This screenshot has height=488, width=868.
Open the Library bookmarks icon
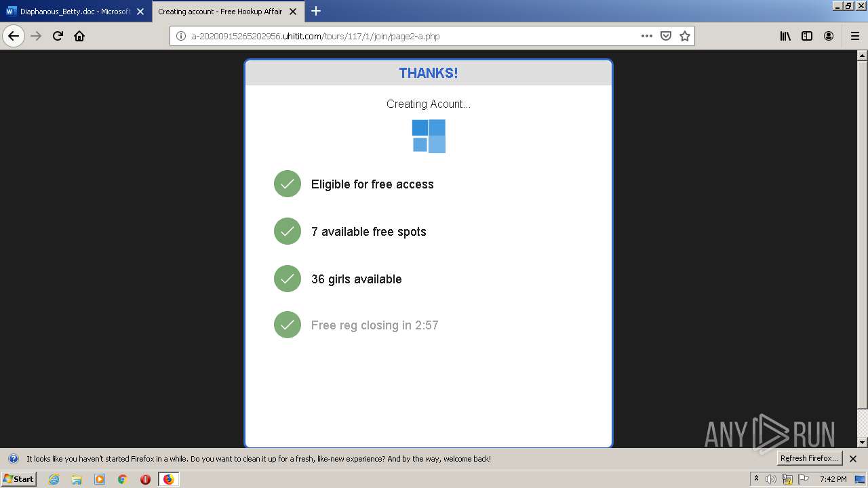(785, 36)
